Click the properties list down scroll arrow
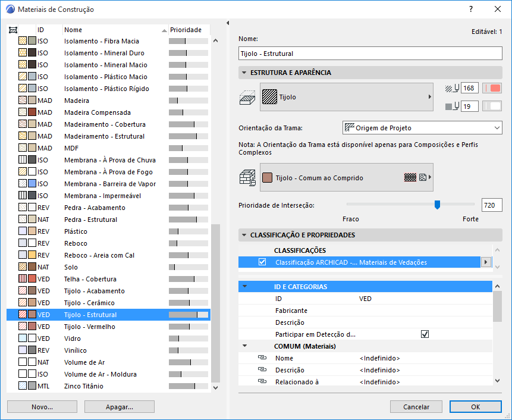512x420 pixels. [x=497, y=381]
